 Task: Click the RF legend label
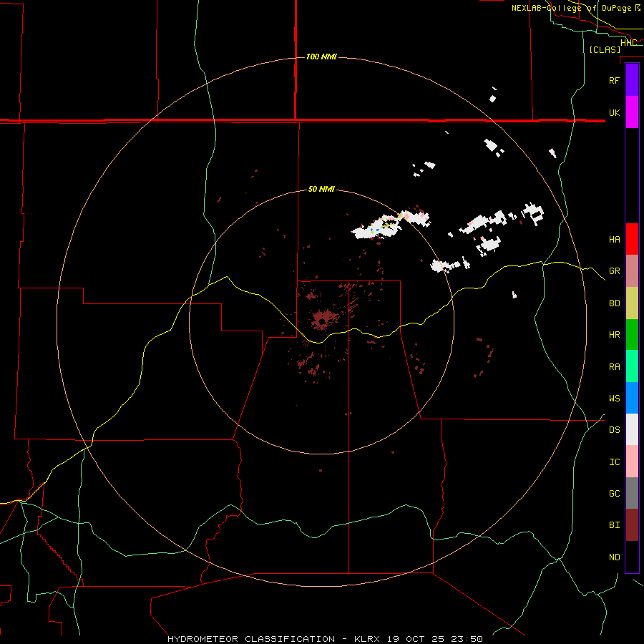point(614,80)
